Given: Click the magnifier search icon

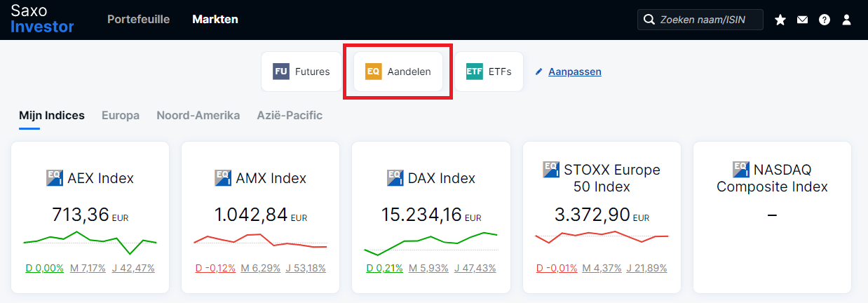Looking at the screenshot, I should (649, 20).
